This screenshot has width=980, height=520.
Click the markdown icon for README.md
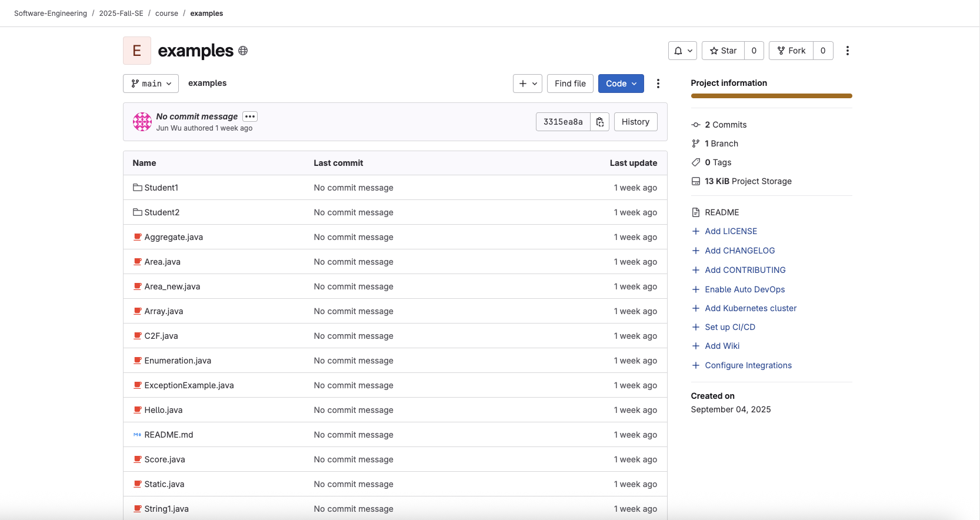[138, 435]
